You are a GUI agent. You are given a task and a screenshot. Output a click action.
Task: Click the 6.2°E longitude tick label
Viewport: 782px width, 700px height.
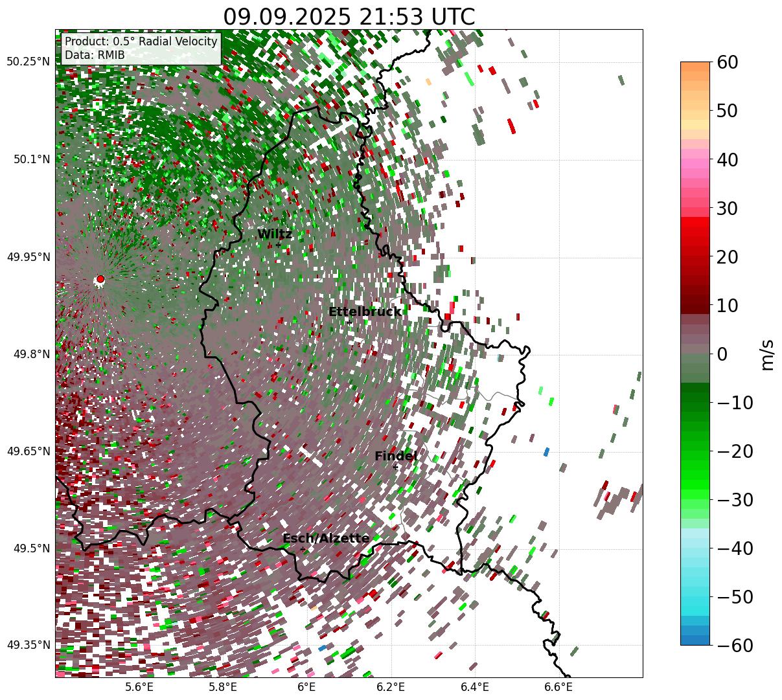pos(391,687)
